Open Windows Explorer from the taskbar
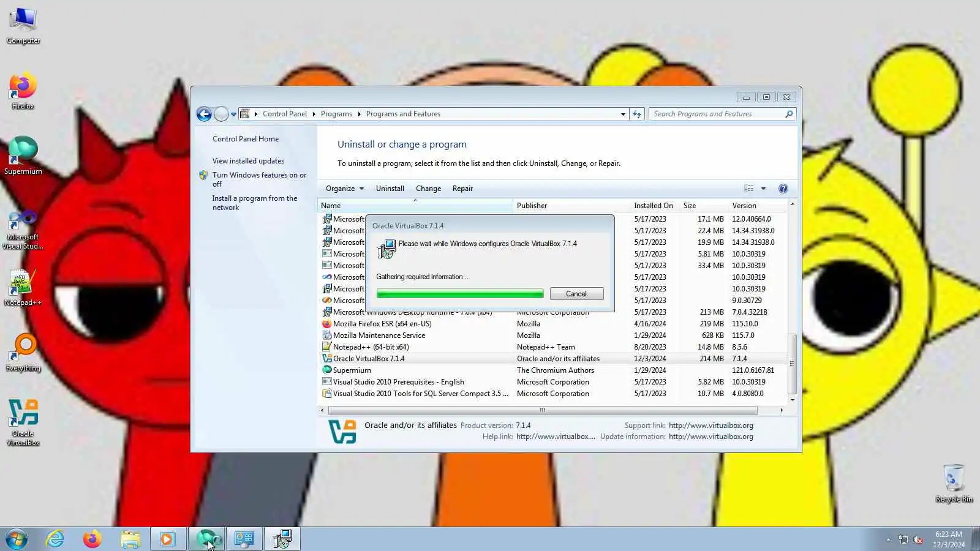The height and width of the screenshot is (551, 980). pos(130,539)
